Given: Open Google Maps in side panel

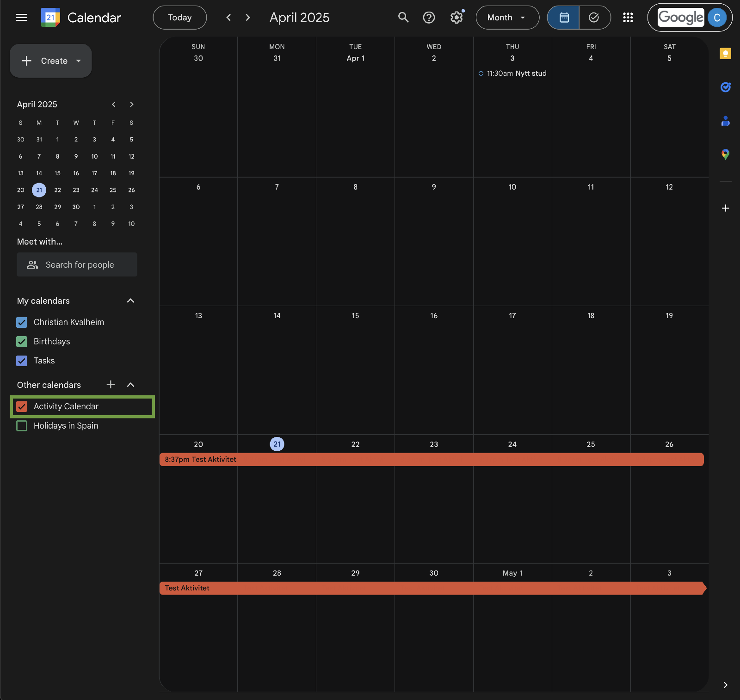Looking at the screenshot, I should (x=725, y=154).
